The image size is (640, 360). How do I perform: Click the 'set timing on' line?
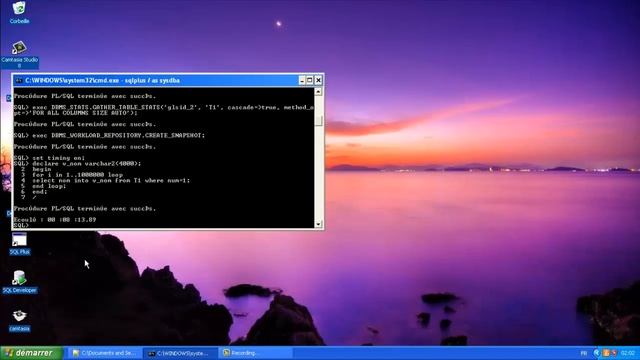coord(49,158)
